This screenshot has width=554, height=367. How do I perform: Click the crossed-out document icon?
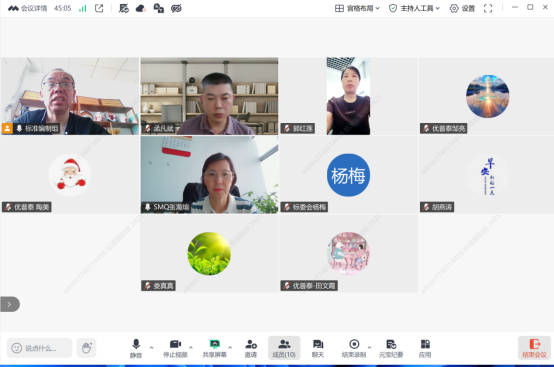tap(124, 8)
